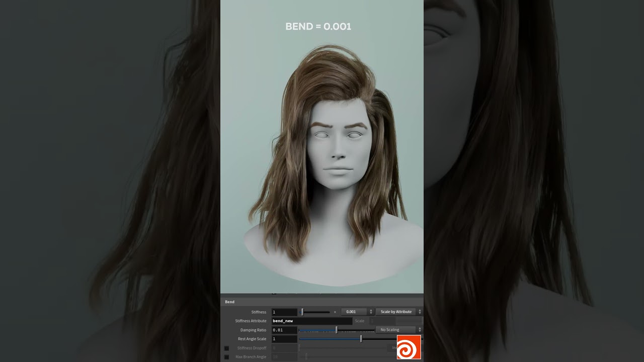Click the Stiffness Attribute bend_new field
The height and width of the screenshot is (362, 644).
click(311, 321)
